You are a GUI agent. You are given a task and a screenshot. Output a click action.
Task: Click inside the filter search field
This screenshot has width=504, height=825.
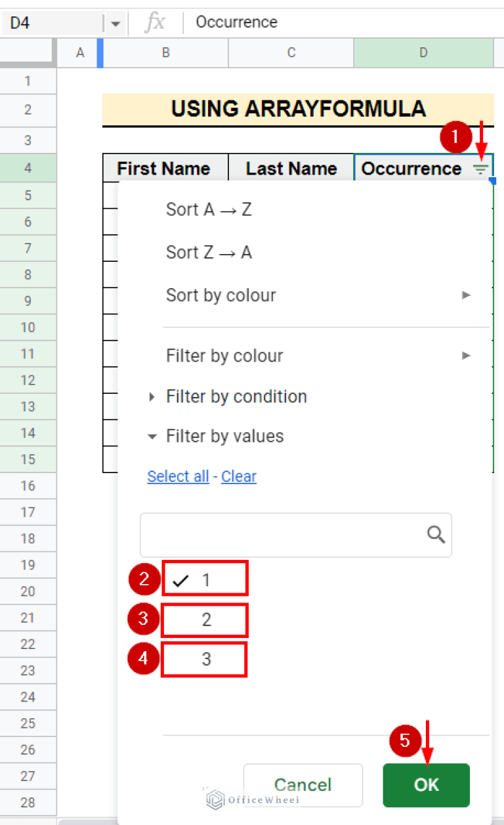coord(276,534)
